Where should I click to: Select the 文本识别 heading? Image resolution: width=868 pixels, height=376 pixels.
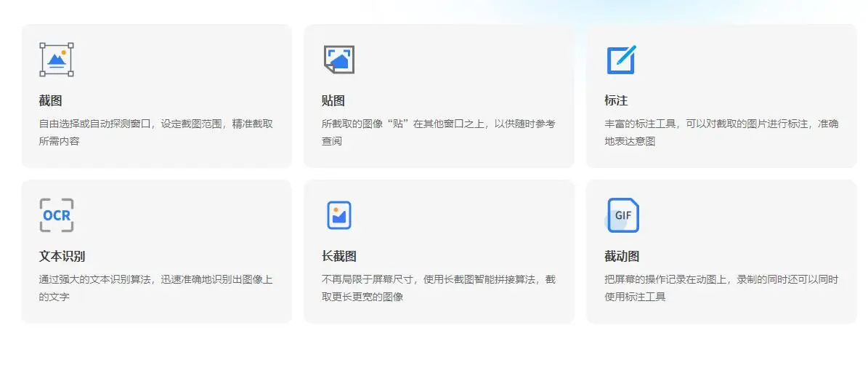coord(62,257)
